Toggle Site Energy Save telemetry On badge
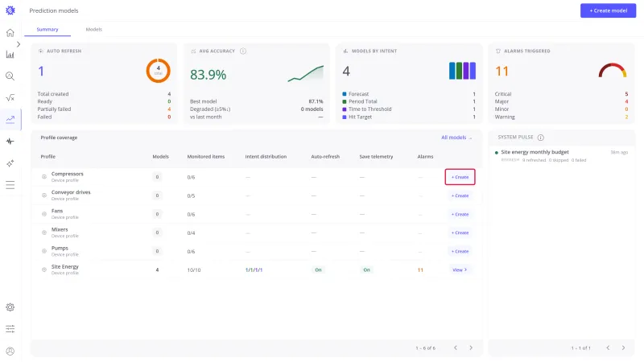The image size is (644, 362). [366, 269]
